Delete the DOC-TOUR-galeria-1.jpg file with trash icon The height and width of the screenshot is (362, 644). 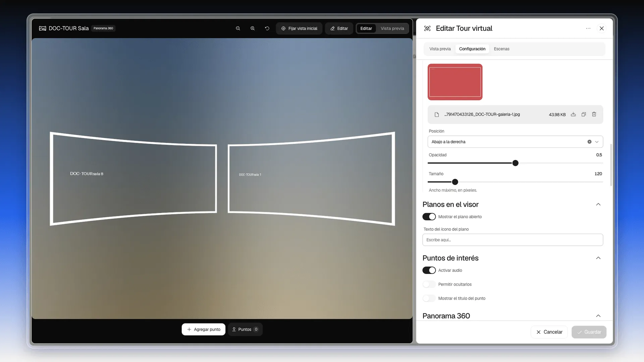click(594, 114)
